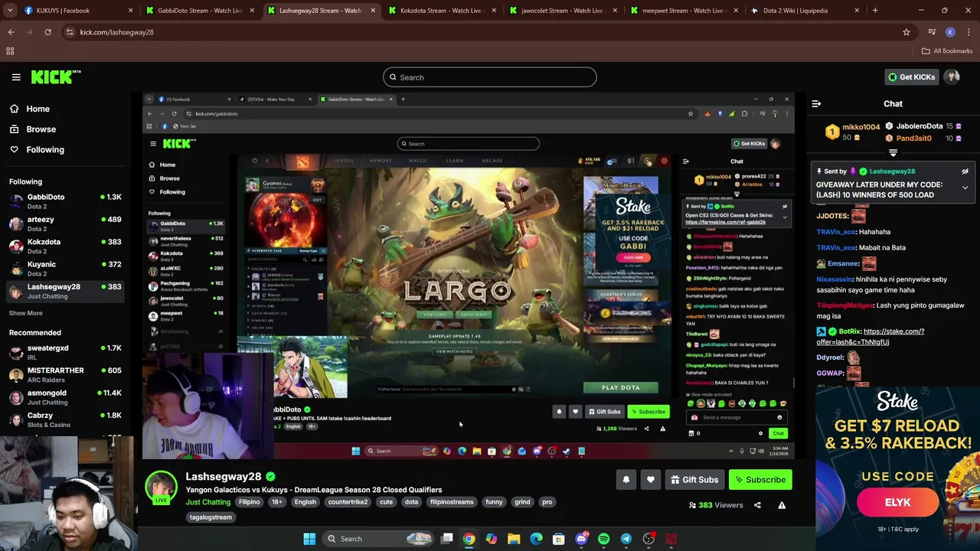Toggle follow heart for Lashsegway28
The height and width of the screenshot is (551, 980).
650,480
